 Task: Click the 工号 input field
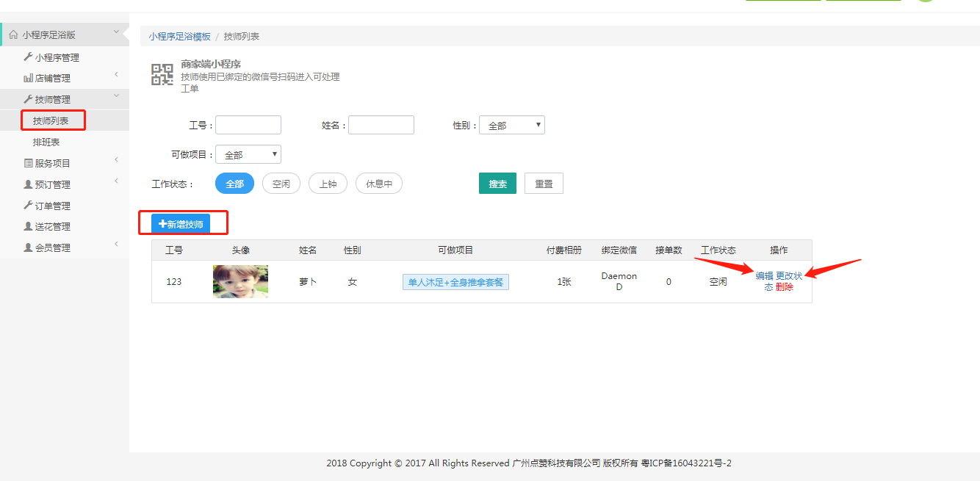pos(248,126)
